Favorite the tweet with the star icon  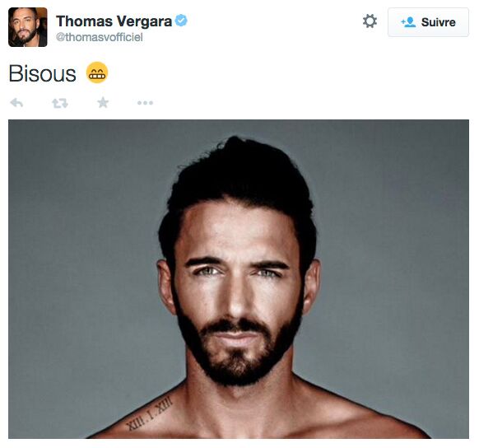pyautogui.click(x=103, y=103)
